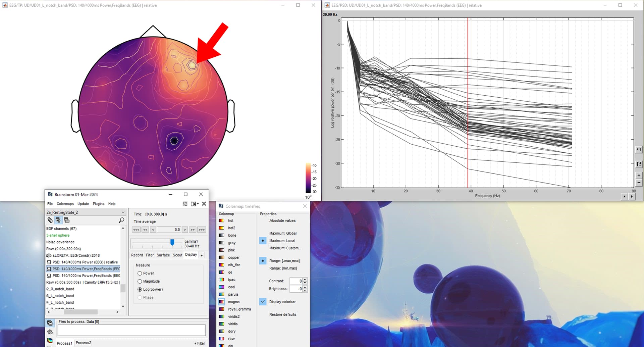Click the nih_fire colormap swatch icon
The height and width of the screenshot is (347, 644).
coord(221,265)
